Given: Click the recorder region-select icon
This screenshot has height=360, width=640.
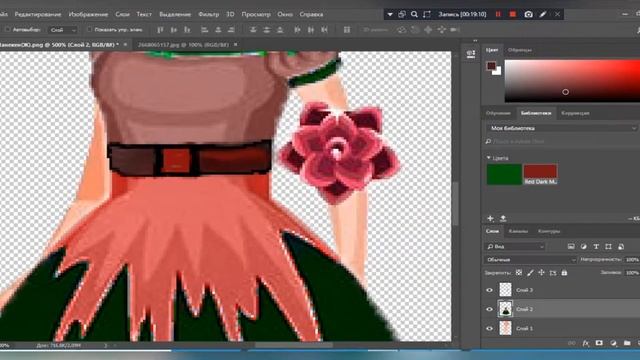Looking at the screenshot, I should [427, 14].
